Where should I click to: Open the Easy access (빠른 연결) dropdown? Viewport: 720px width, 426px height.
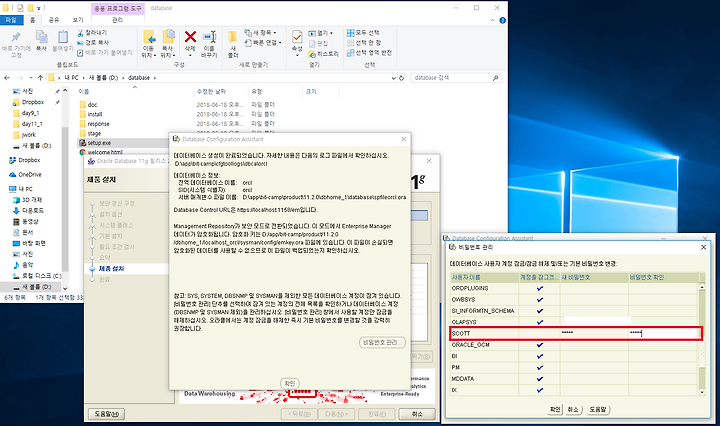point(263,43)
